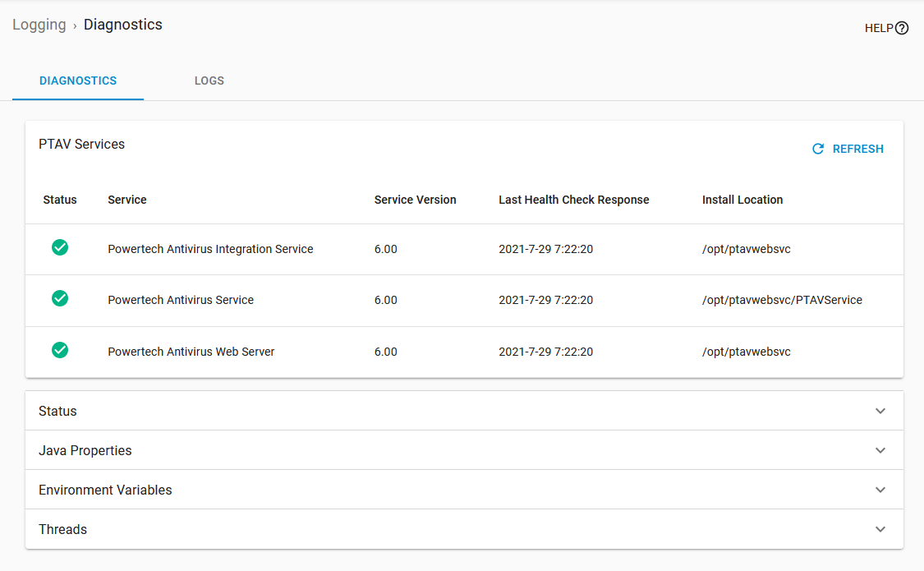Expand the Threads section chevron
The width and height of the screenshot is (924, 571).
pyautogui.click(x=880, y=529)
